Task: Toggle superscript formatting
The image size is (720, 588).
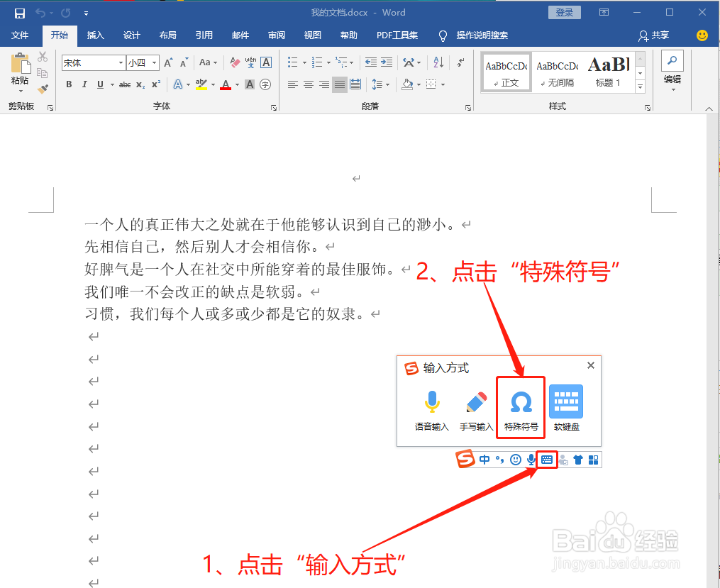Action: point(155,84)
